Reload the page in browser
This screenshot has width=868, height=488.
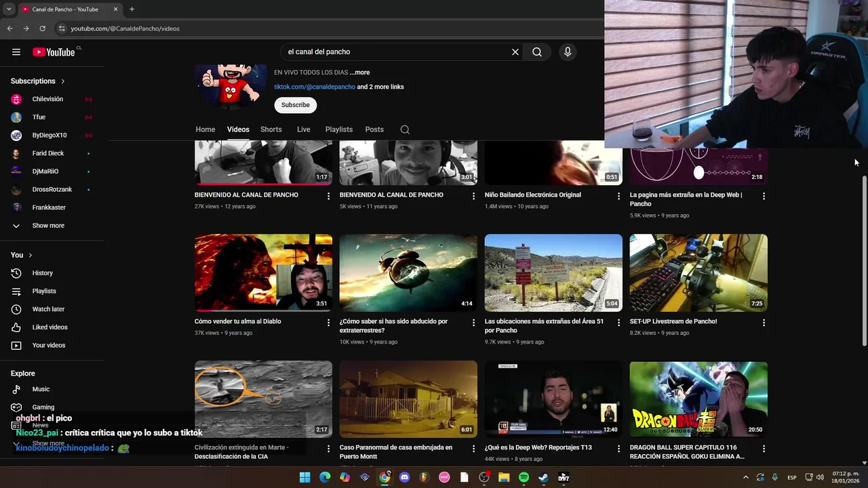[42, 28]
